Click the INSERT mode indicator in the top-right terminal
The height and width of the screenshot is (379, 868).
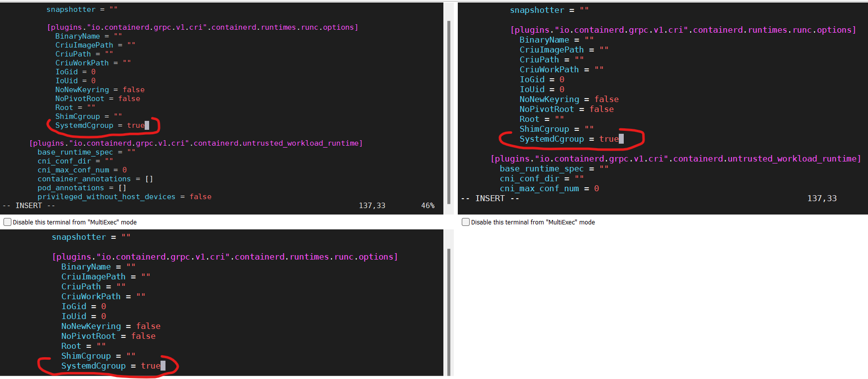[489, 199]
